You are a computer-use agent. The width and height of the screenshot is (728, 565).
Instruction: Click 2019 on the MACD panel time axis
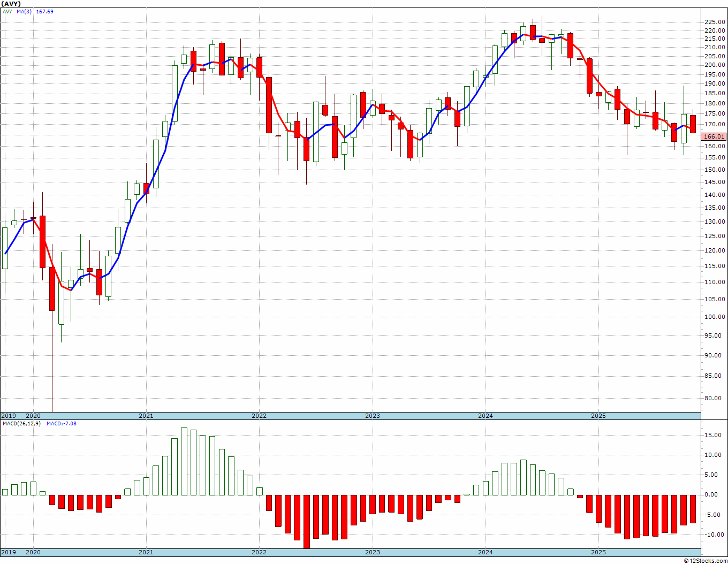click(8, 552)
